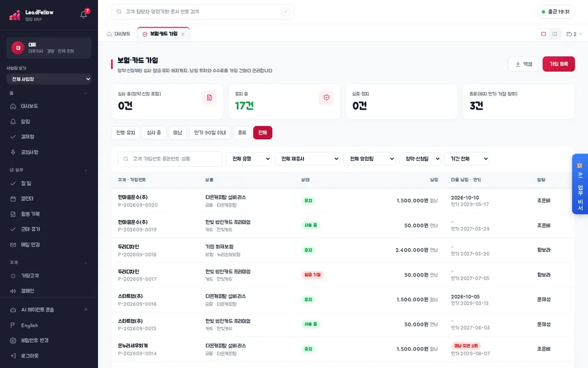Click the 출근 19:31 status button
588x368 pixels.
556,12
